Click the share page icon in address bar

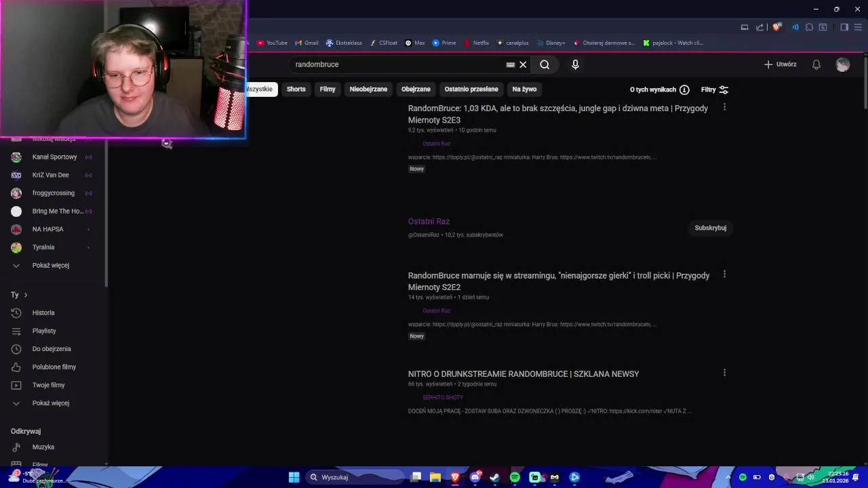click(760, 27)
